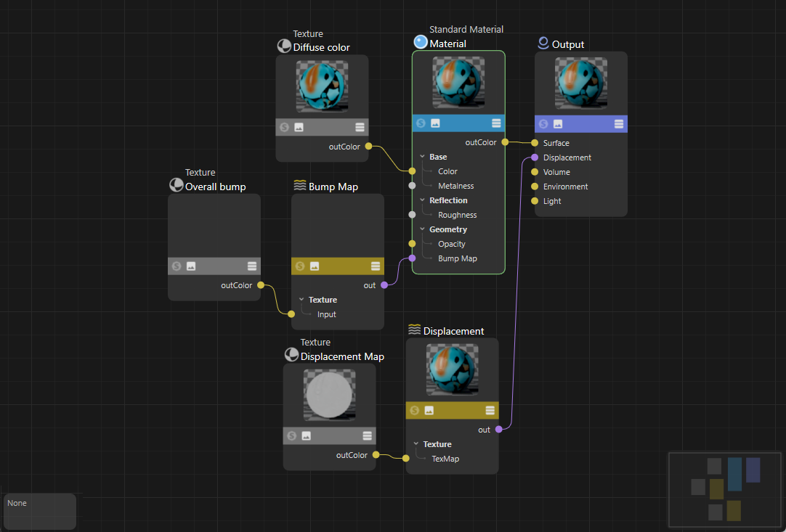Select the Displacement Map node title

tap(342, 356)
